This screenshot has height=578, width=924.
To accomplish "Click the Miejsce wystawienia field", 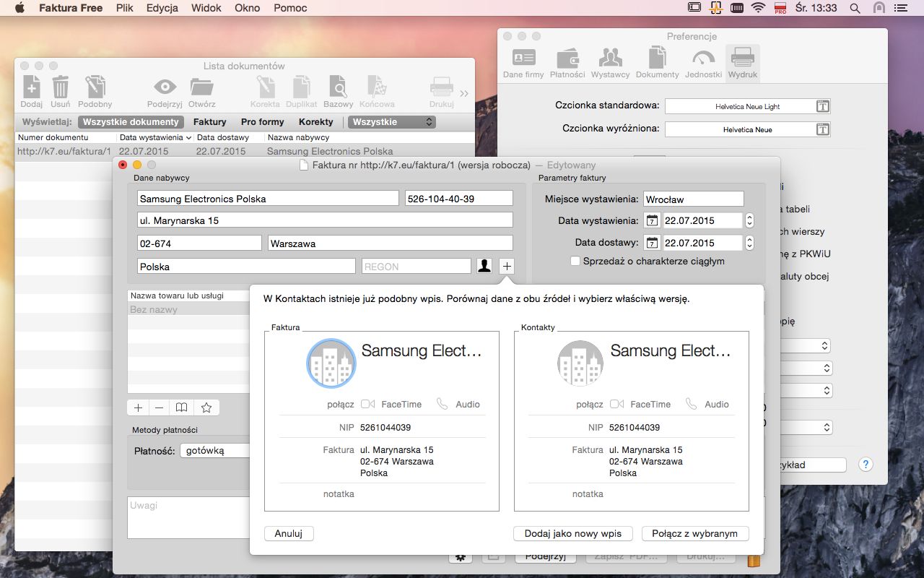I will [x=693, y=199].
